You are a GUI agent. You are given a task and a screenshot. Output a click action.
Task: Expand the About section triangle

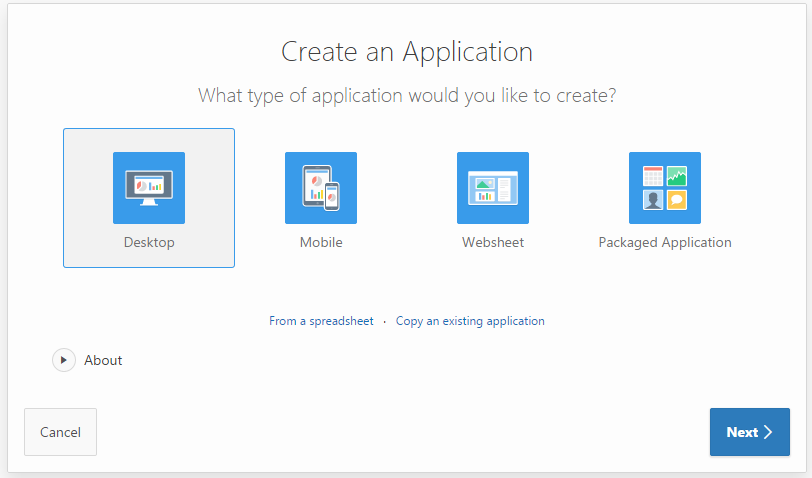[x=64, y=360]
